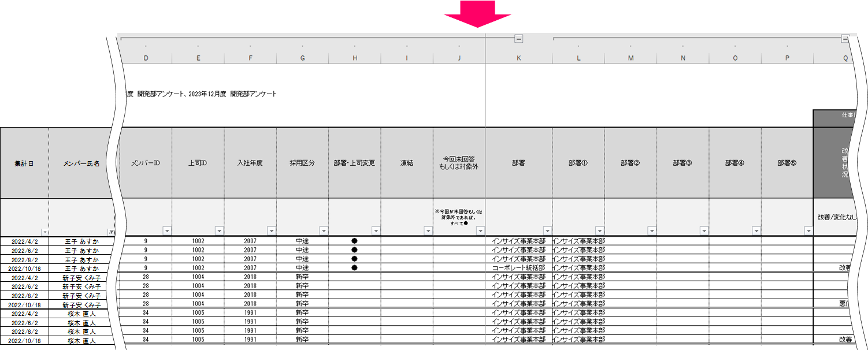Select column J header
Image resolution: width=868 pixels, height=350 pixels.
click(459, 58)
